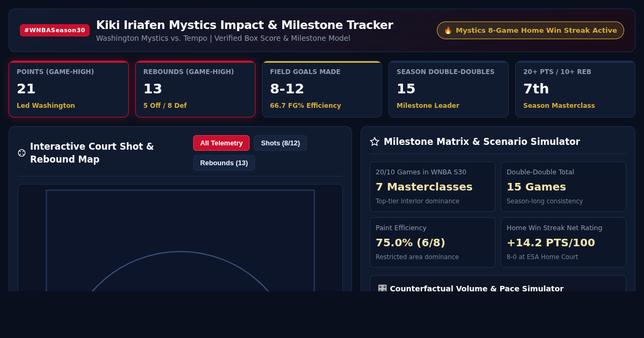
Task: Click the Season-long consistency text
Action: pos(545,201)
